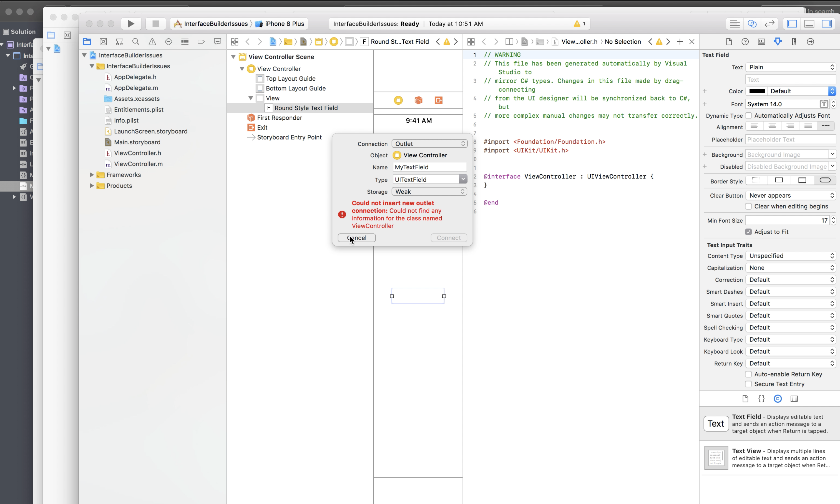Click the MyTextField name field
The image size is (840, 504).
tap(429, 167)
